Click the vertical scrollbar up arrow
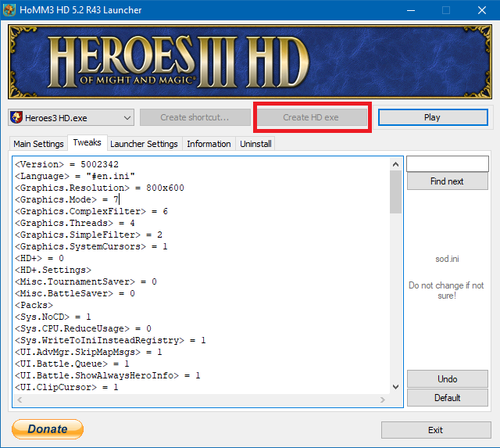 396,164
